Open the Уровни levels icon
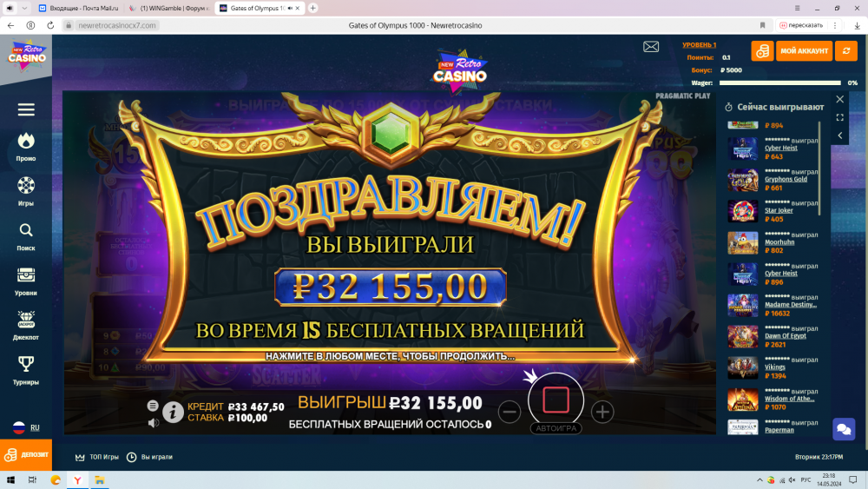 pos(26,275)
